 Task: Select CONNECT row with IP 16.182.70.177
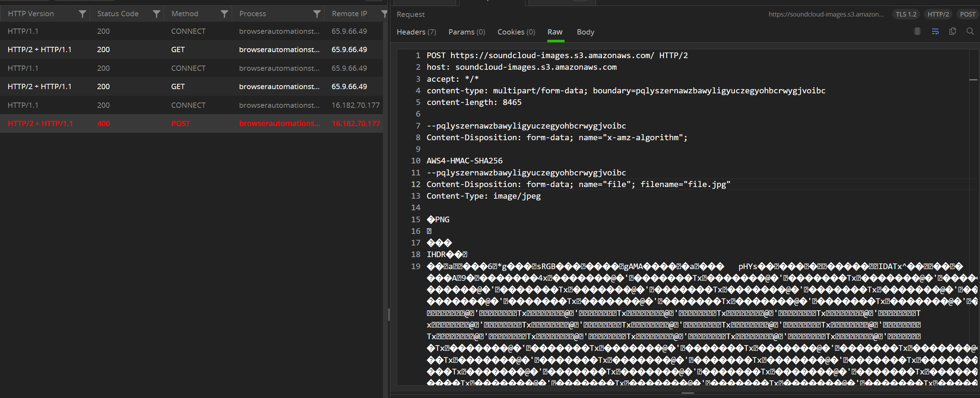[x=190, y=105]
